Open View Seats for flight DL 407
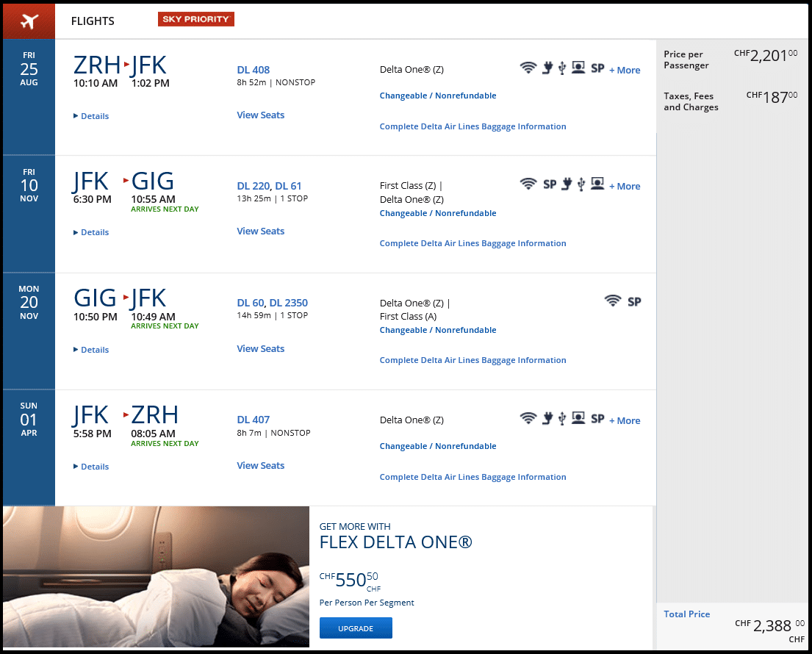 (x=260, y=466)
